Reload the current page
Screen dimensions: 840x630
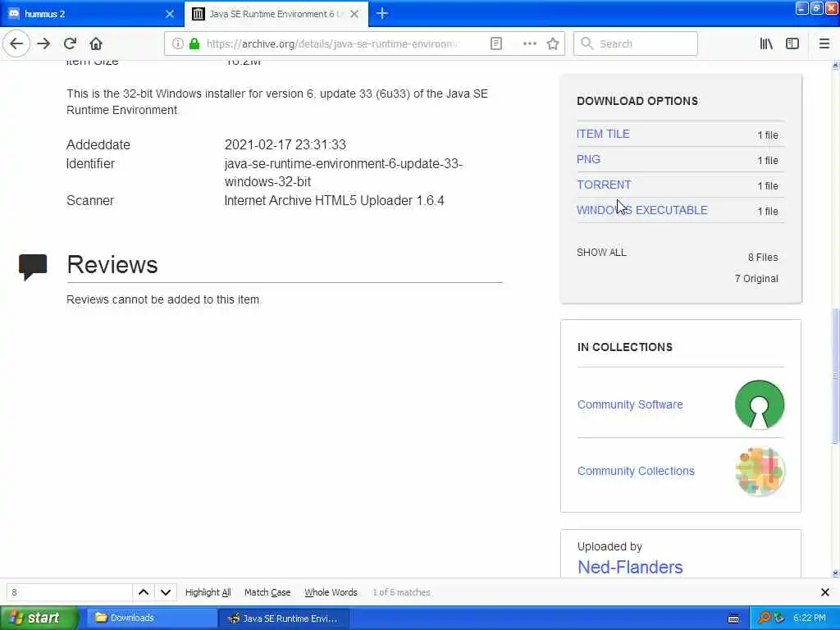pos(70,43)
